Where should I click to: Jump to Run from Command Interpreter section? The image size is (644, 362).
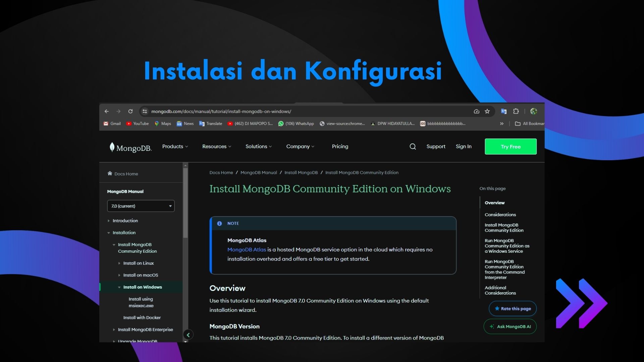point(504,269)
